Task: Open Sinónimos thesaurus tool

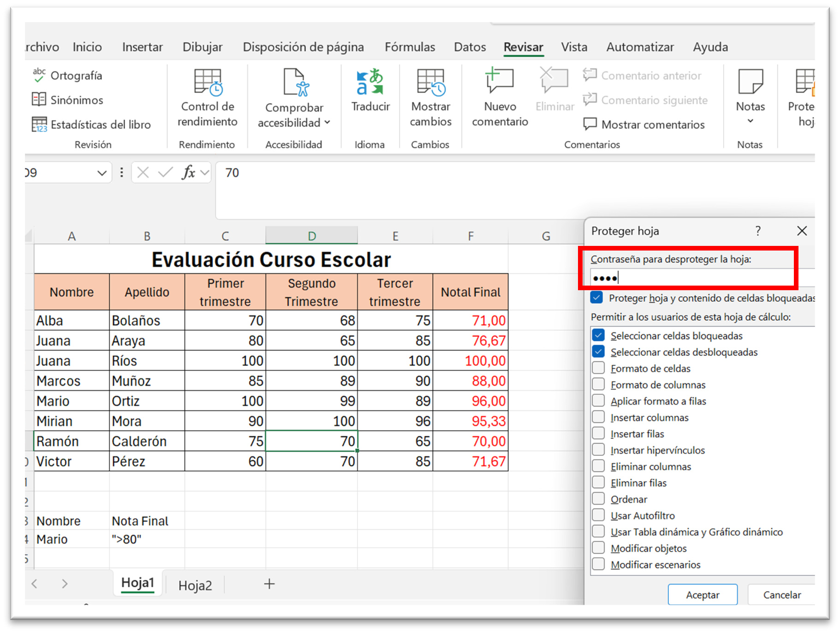Action: click(67, 100)
